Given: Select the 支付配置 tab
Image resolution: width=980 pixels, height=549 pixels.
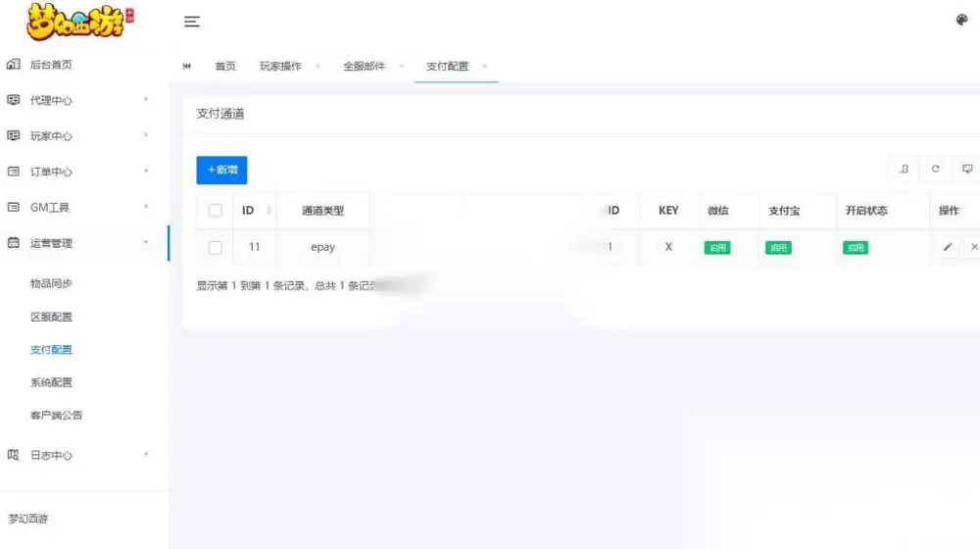Looking at the screenshot, I should [447, 66].
